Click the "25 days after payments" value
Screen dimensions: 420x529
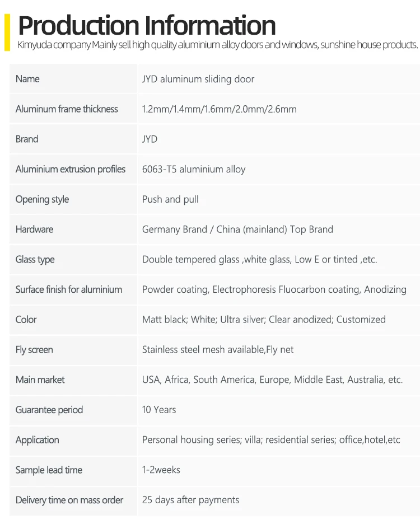pos(190,500)
